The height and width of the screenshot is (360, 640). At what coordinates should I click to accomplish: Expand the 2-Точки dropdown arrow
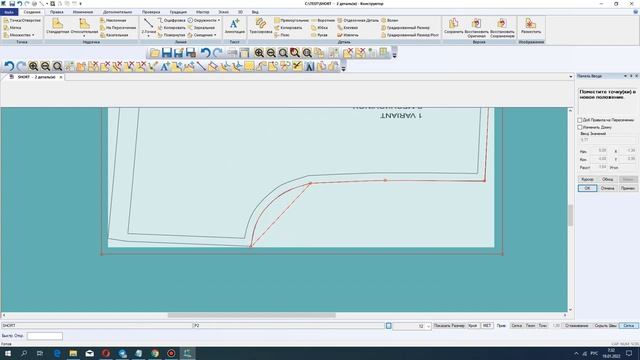click(149, 36)
